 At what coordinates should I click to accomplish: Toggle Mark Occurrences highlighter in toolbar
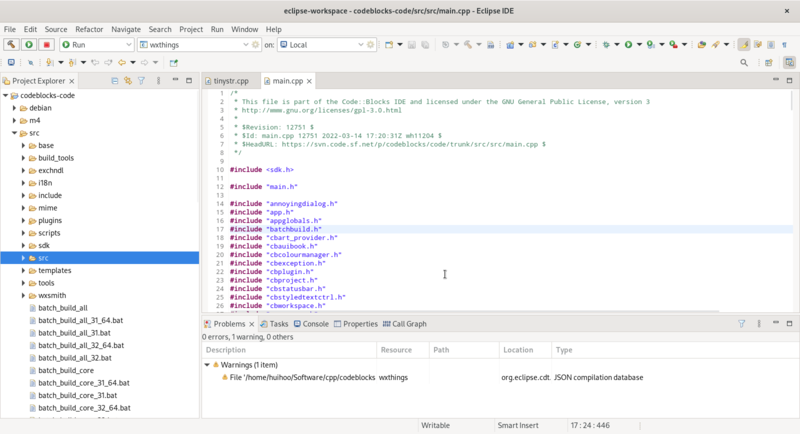744,45
